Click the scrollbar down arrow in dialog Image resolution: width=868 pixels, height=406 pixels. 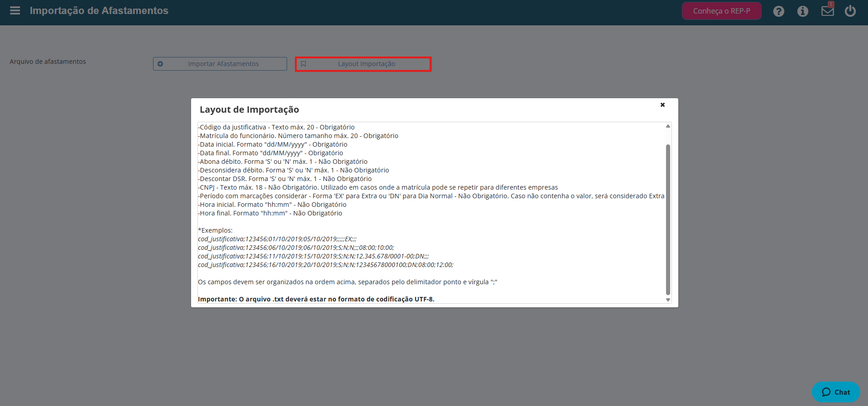point(668,300)
